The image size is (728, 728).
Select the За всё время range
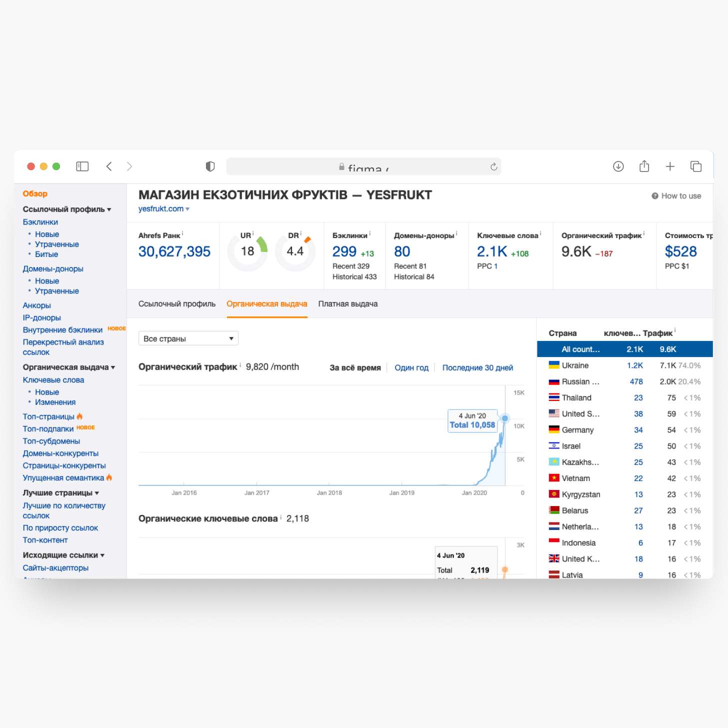(x=355, y=367)
